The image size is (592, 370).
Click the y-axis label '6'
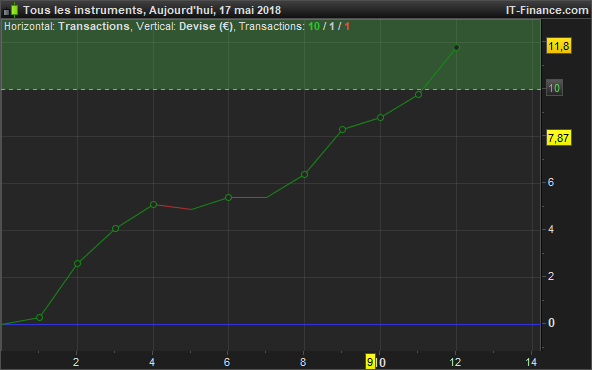click(551, 182)
